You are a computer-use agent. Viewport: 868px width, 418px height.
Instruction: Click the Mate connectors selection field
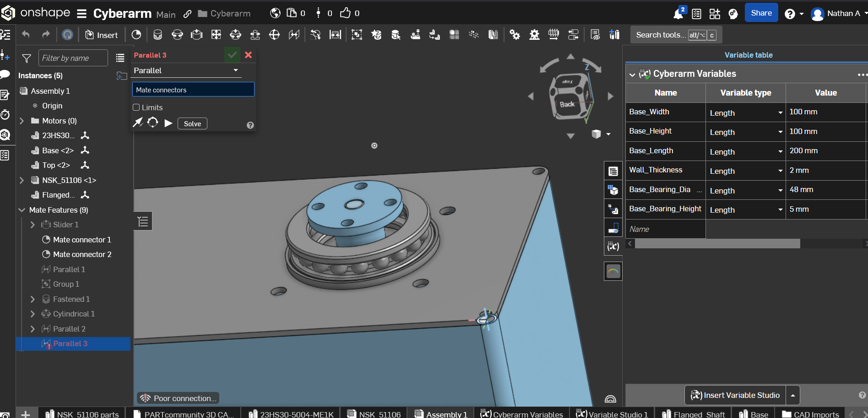click(193, 90)
